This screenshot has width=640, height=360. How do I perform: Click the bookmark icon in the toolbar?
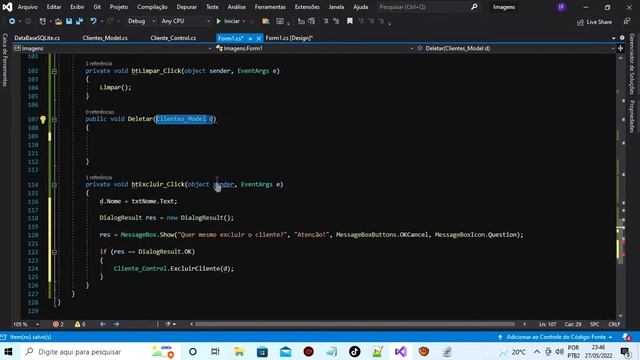(x=350, y=21)
